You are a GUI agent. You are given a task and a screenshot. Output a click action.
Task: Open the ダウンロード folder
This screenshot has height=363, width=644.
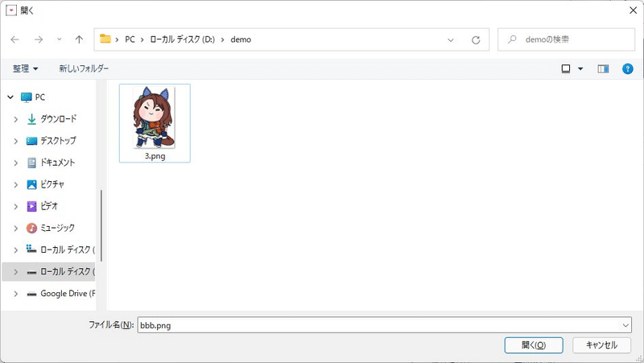tap(58, 118)
